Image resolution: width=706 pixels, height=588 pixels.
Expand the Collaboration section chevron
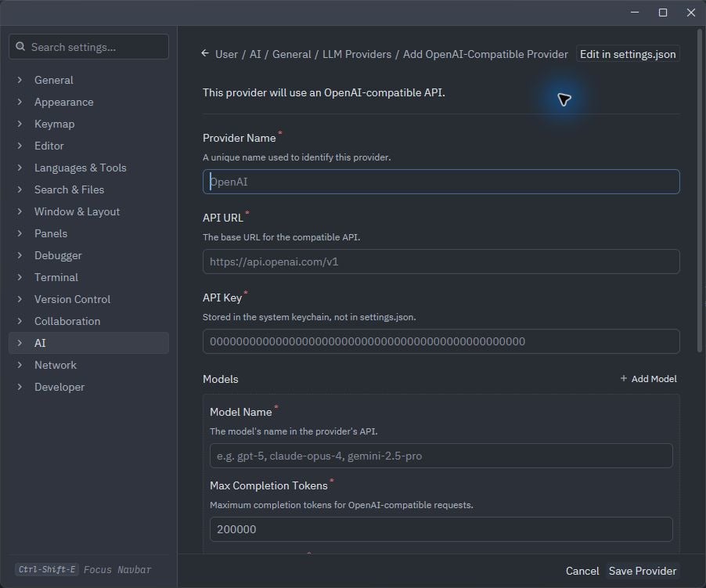pos(20,321)
